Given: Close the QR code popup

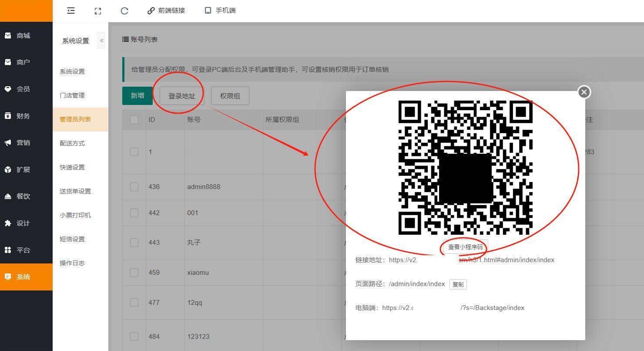Looking at the screenshot, I should (x=584, y=92).
